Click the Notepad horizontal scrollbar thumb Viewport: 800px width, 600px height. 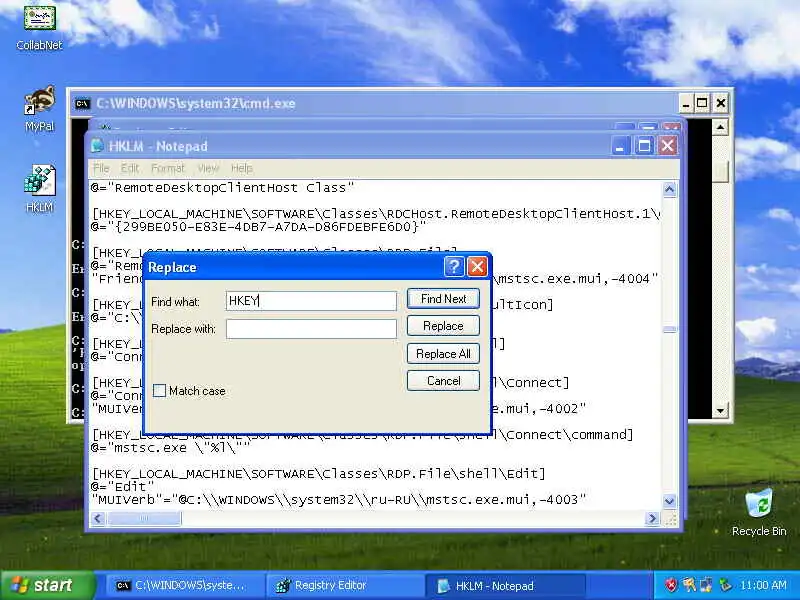[x=144, y=519]
